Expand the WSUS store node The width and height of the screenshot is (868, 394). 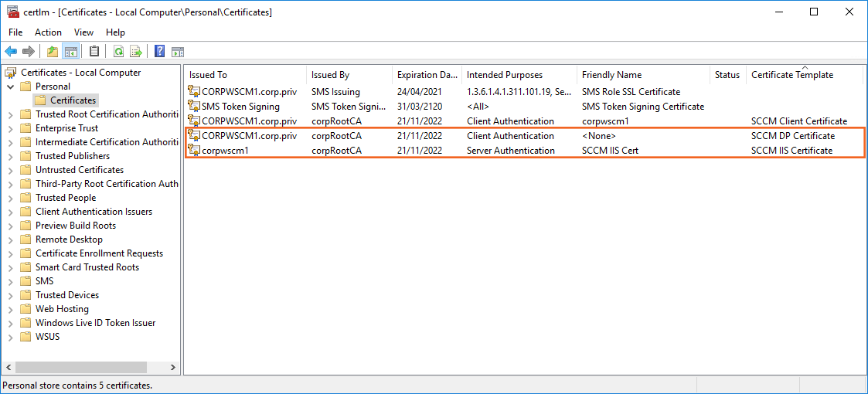pos(11,337)
